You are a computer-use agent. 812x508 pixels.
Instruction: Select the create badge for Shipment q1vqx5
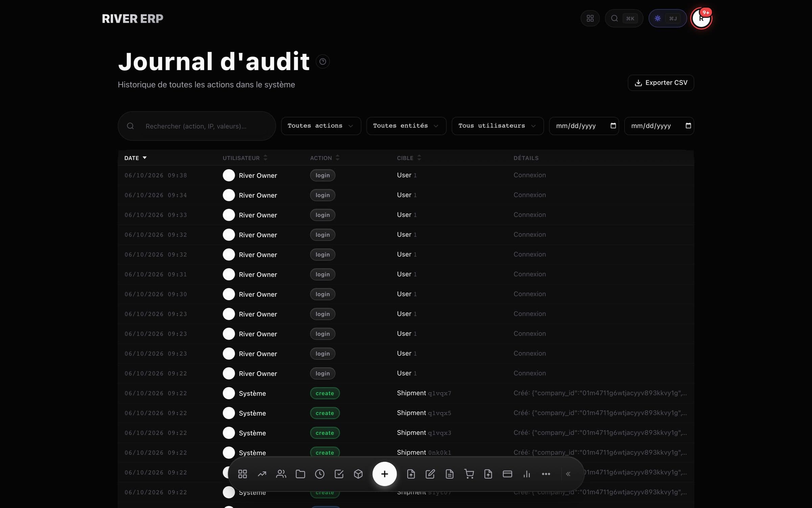point(325,413)
